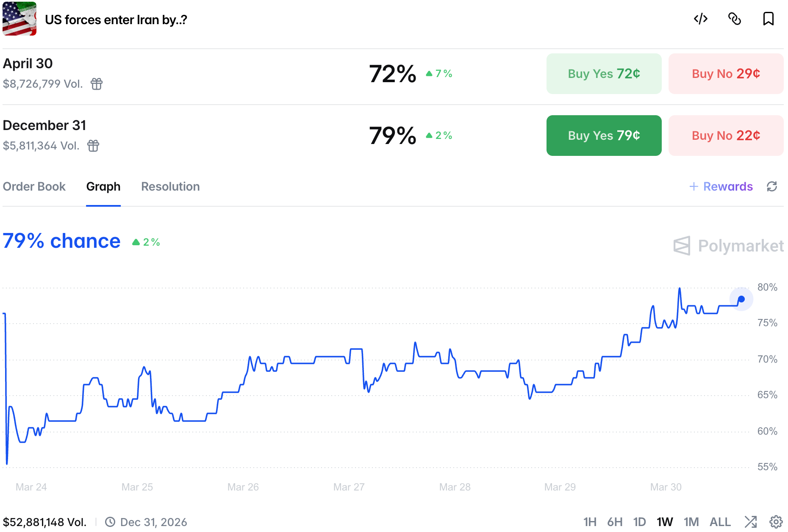Viewport: 788px width, 532px height.
Task: Click the refresh icon beside Rewards
Action: [772, 186]
